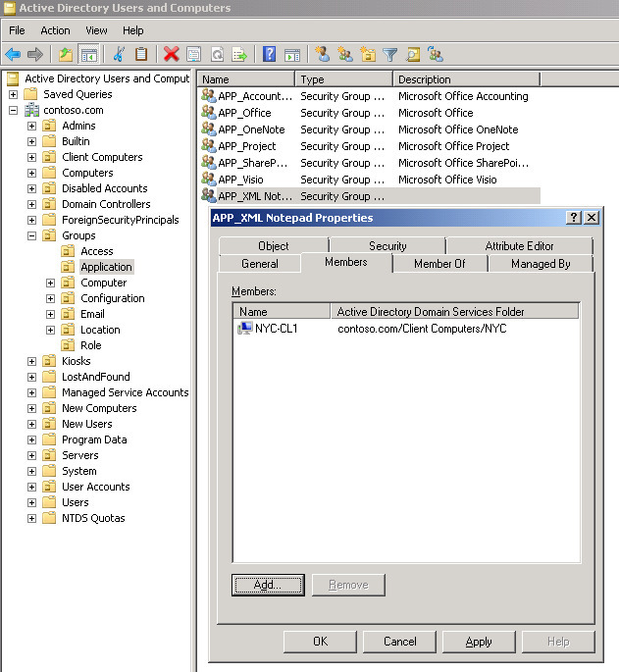Click the OK button
This screenshot has width=619, height=672.
coord(320,642)
